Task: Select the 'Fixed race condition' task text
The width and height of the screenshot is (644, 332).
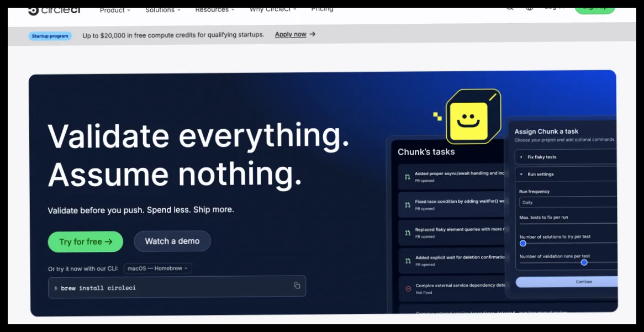Action: [x=460, y=201]
